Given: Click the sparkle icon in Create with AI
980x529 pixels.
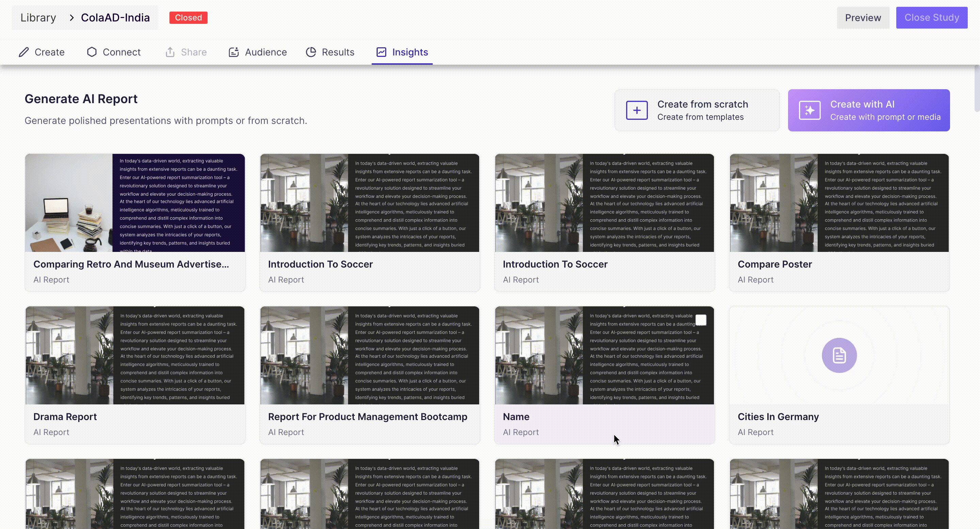Looking at the screenshot, I should tap(810, 110).
